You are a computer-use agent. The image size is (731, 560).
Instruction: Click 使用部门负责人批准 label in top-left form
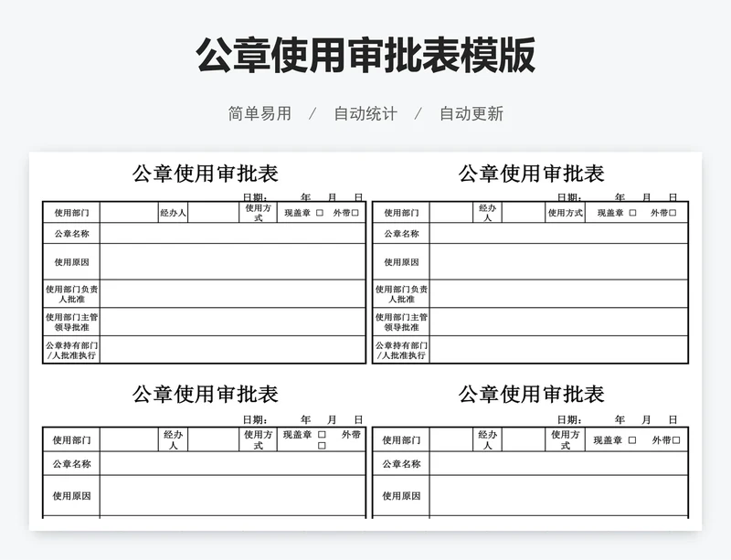pos(71,294)
